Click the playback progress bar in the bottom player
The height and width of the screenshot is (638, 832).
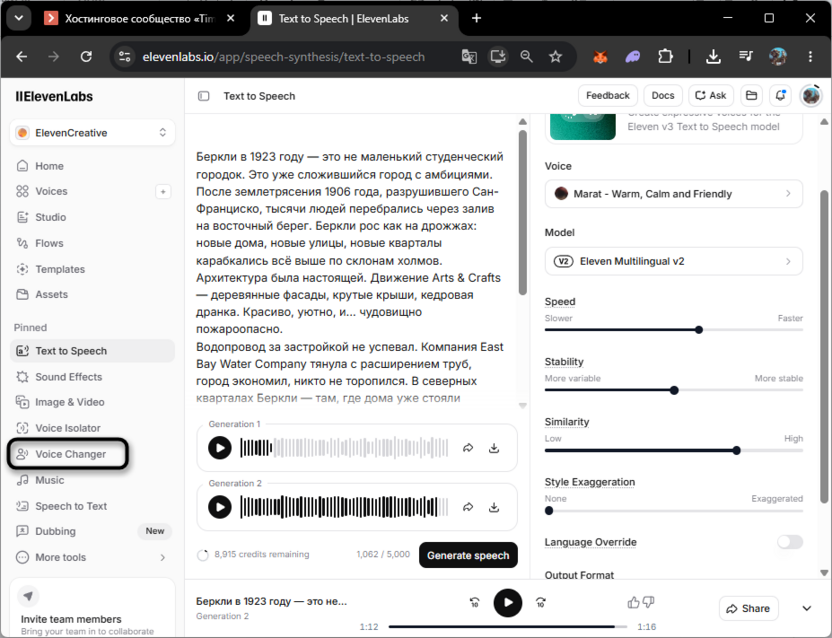[507, 627]
